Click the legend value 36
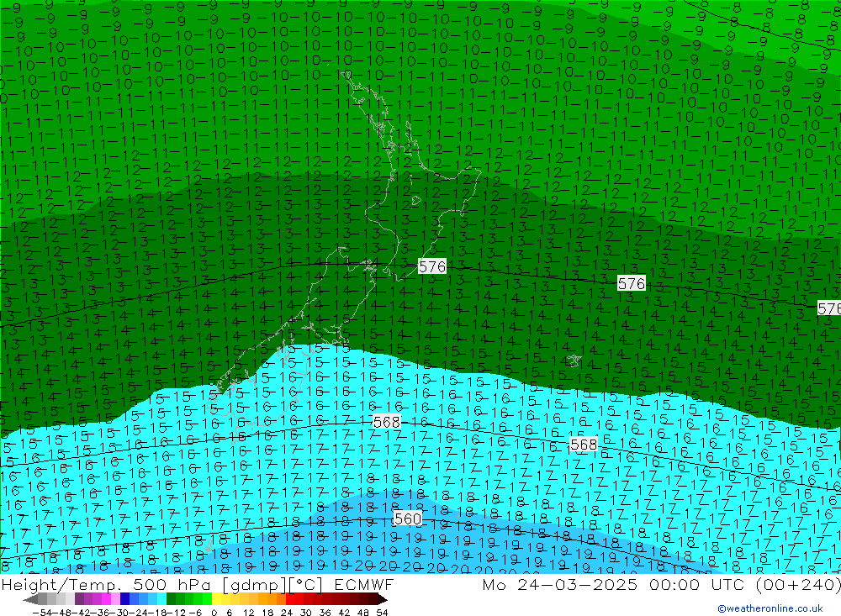The height and width of the screenshot is (616, 841). (x=325, y=613)
